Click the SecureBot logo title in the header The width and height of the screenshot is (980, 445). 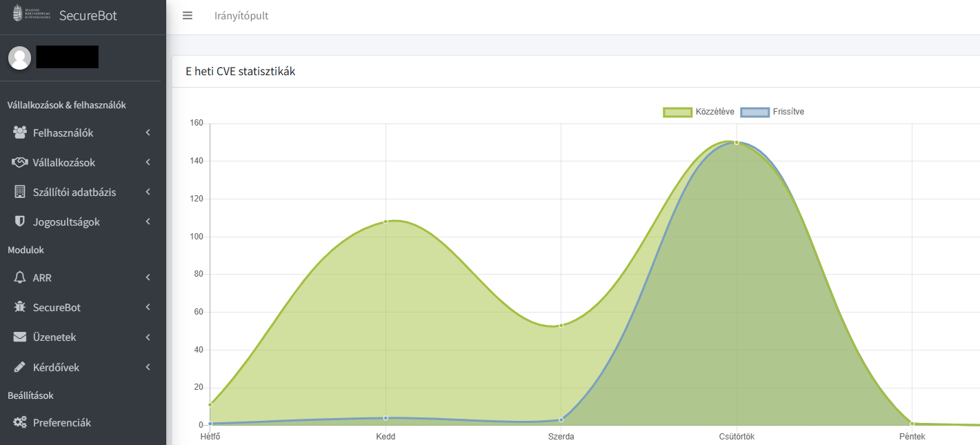coord(88,15)
